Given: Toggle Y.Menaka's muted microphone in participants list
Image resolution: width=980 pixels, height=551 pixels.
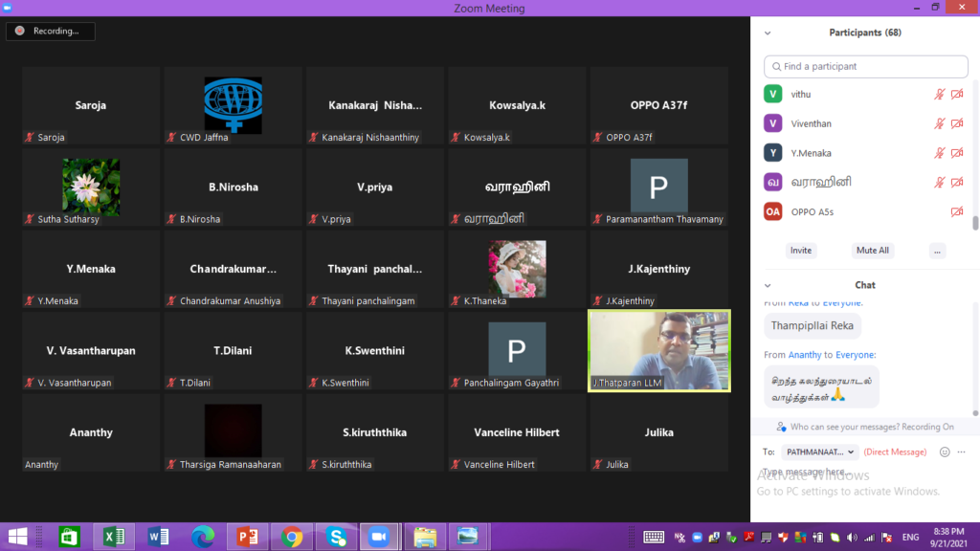Looking at the screenshot, I should pos(939,153).
